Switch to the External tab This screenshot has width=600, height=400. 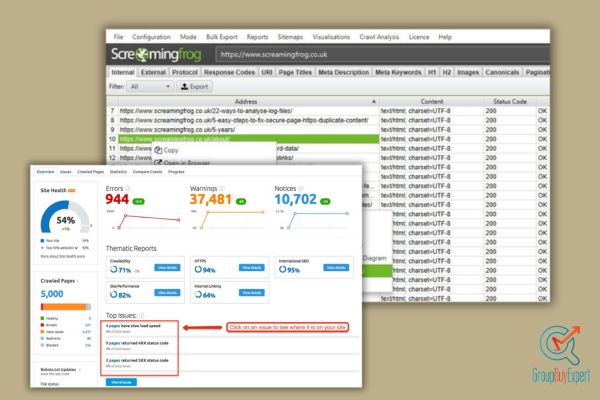pyautogui.click(x=153, y=72)
